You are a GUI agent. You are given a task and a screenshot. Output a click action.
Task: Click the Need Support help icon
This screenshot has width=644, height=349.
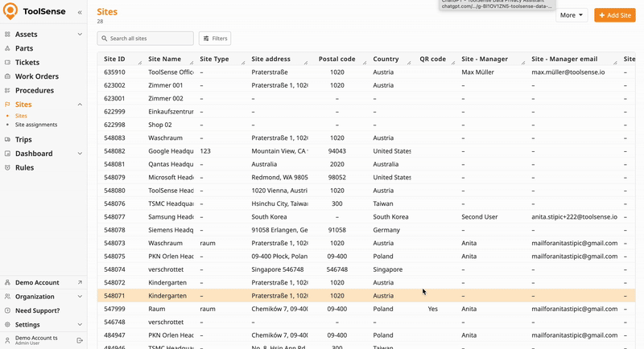pos(7,310)
